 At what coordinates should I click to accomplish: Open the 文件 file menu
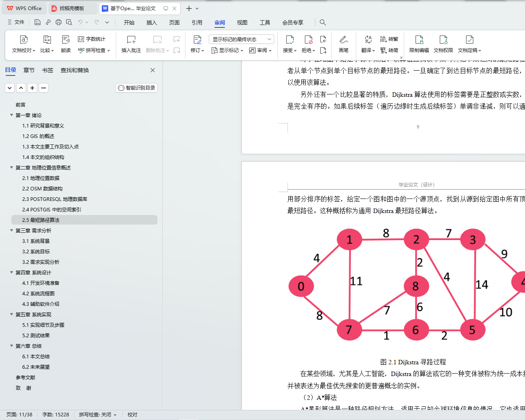[16, 22]
